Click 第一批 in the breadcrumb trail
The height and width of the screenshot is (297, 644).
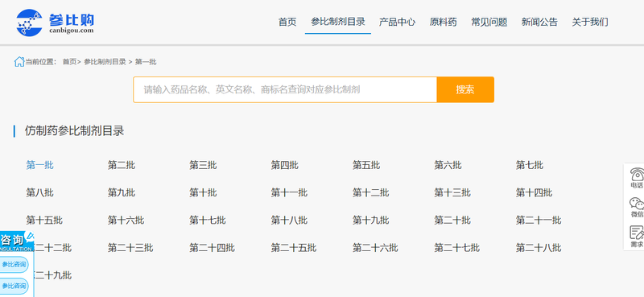pyautogui.click(x=146, y=62)
